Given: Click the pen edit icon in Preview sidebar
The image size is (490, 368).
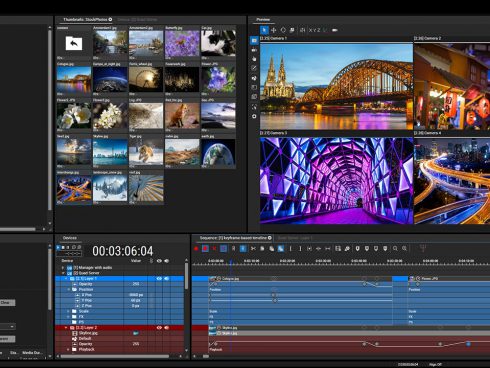Looking at the screenshot, I should [x=254, y=68].
